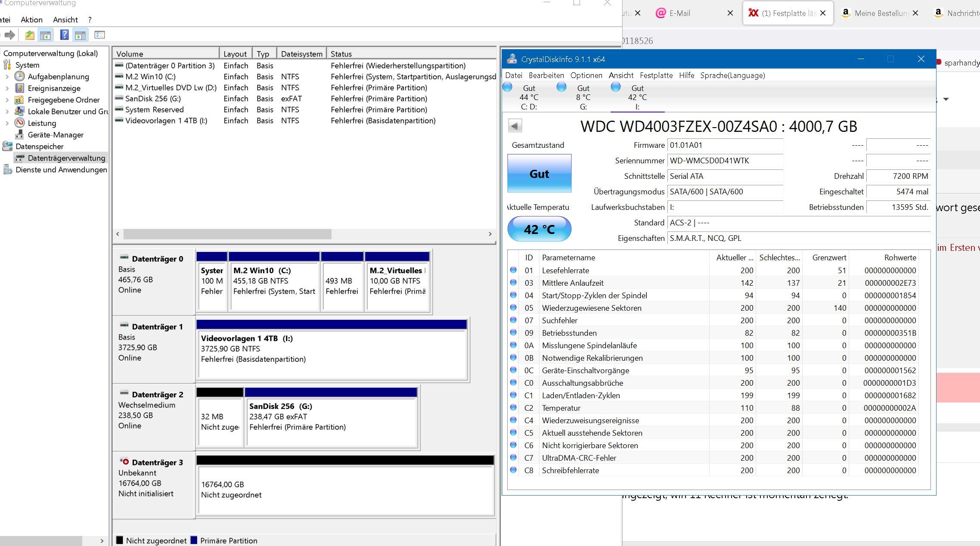Click the Gut overall health status button
This screenshot has height=546, width=980.
point(539,174)
